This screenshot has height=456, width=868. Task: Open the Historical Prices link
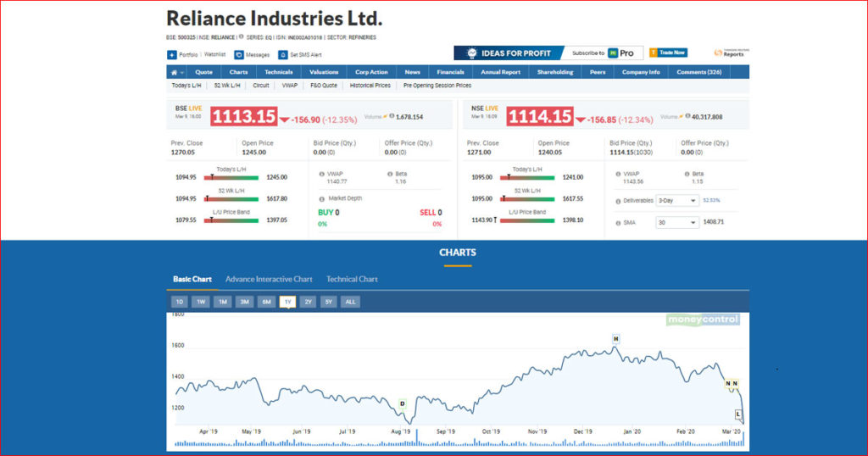pos(370,86)
